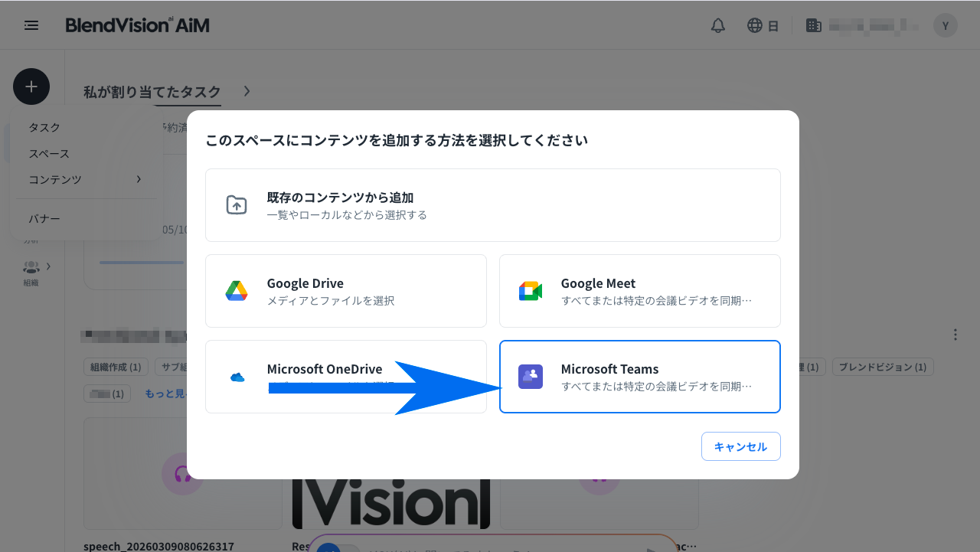Screen dimensions: 980x552
Task: Select スペース from the create menu
Action: pos(49,153)
